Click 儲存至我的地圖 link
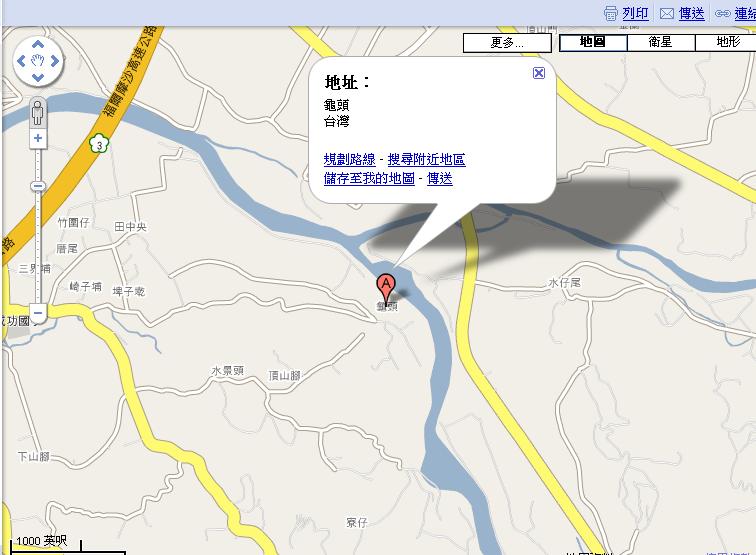The height and width of the screenshot is (555, 756). coord(369,178)
